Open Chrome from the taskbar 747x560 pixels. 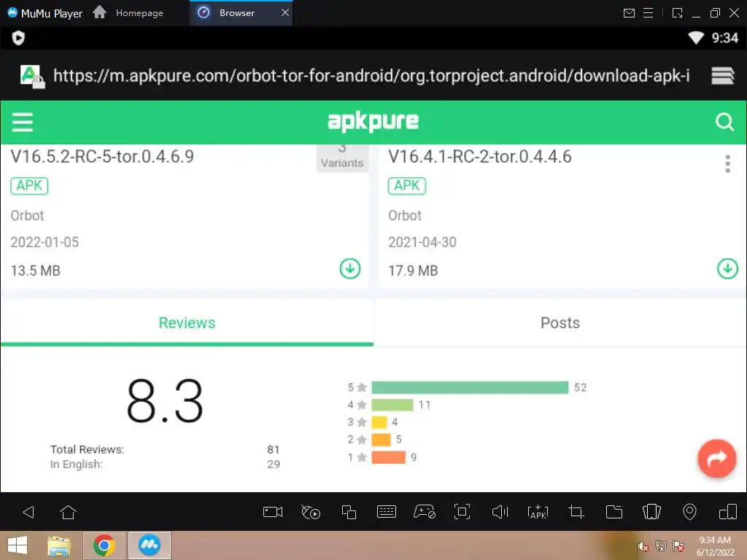[104, 545]
